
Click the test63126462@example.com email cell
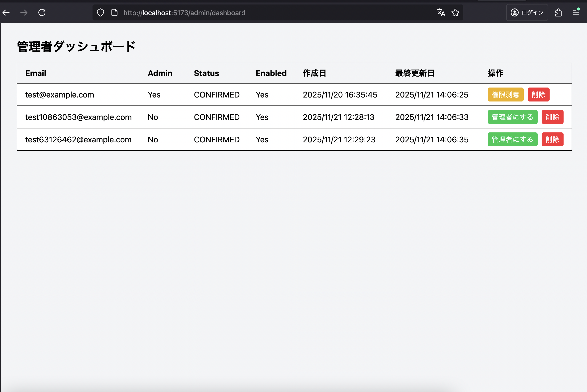(x=78, y=139)
